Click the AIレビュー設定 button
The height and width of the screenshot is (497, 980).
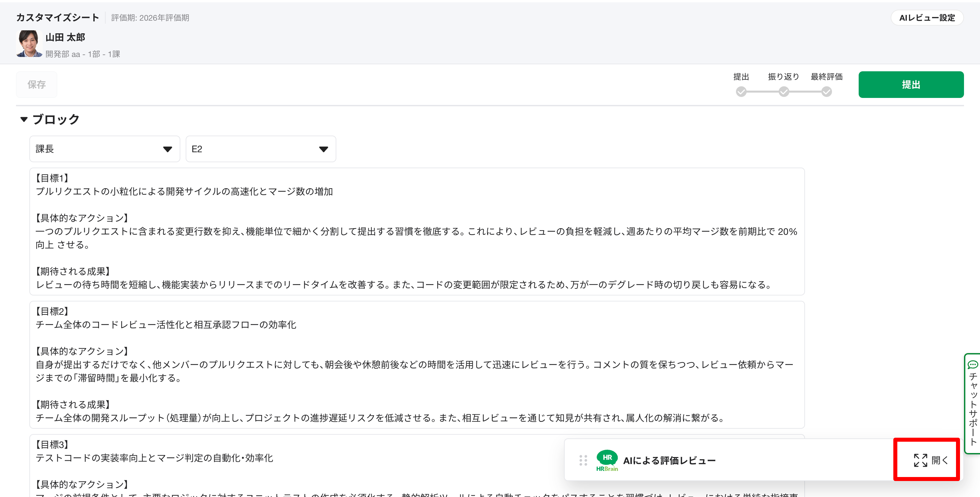pos(927,18)
